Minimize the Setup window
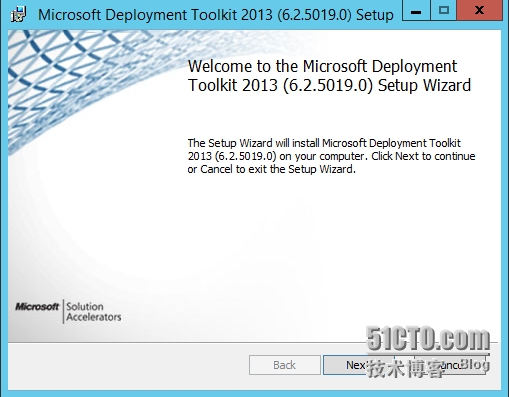 [416, 10]
